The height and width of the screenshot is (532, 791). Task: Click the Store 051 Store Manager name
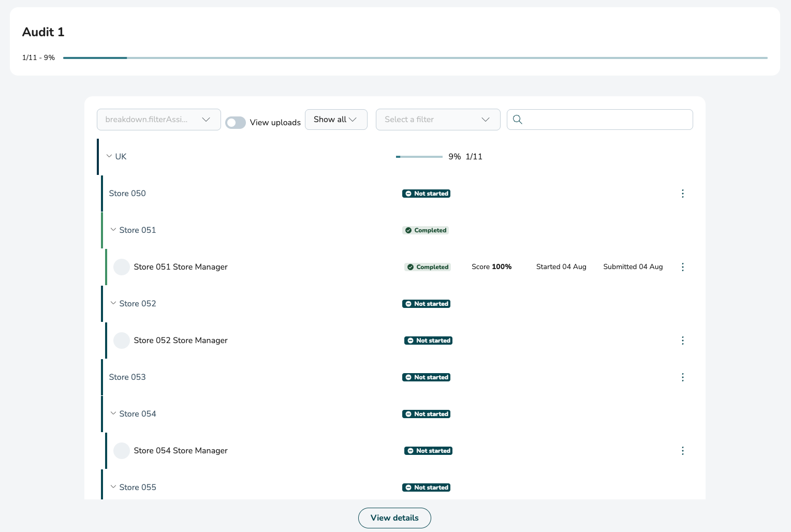point(181,267)
